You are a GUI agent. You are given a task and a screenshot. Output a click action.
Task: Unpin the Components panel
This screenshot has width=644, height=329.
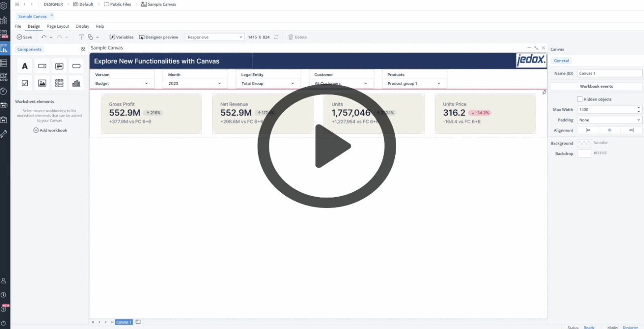click(83, 49)
